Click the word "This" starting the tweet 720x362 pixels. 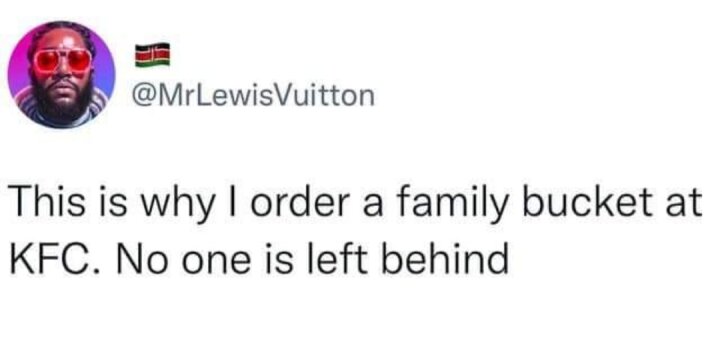46,202
